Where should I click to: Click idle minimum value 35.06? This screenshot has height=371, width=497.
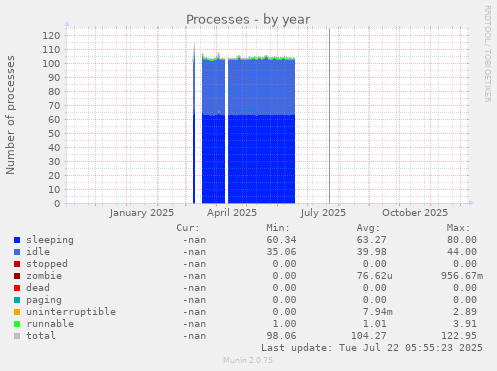[x=281, y=252]
